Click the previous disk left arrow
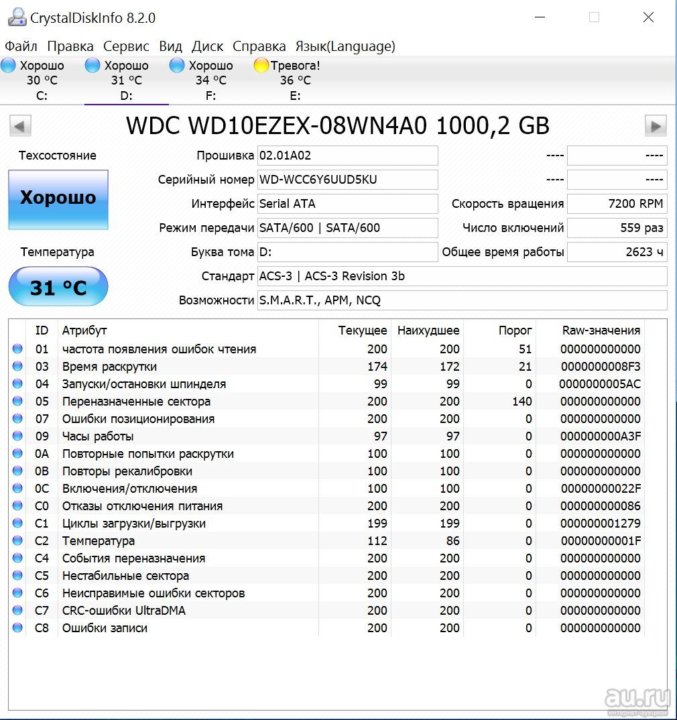This screenshot has height=720, width=677. coord(20,126)
